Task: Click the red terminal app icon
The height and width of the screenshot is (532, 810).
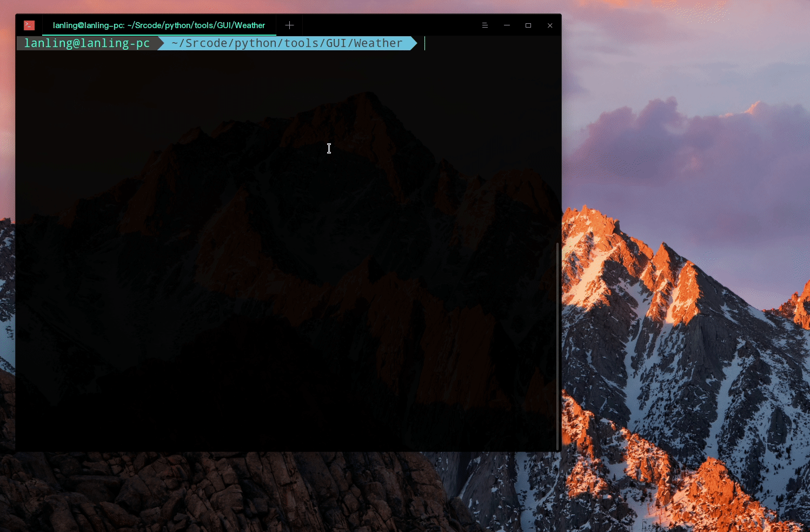Action: pyautogui.click(x=29, y=25)
